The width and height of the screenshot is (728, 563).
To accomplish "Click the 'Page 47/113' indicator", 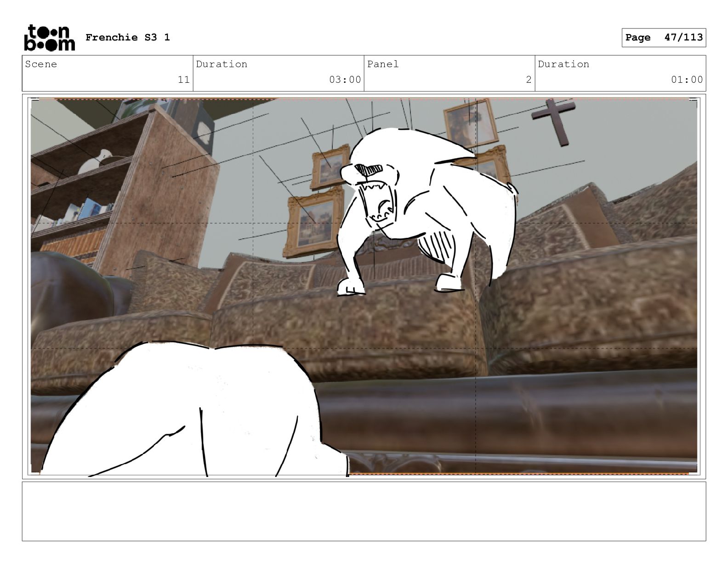I will [x=664, y=37].
